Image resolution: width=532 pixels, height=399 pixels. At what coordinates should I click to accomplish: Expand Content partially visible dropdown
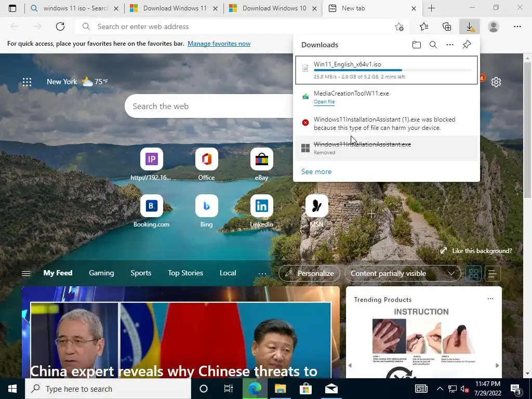pos(403,273)
